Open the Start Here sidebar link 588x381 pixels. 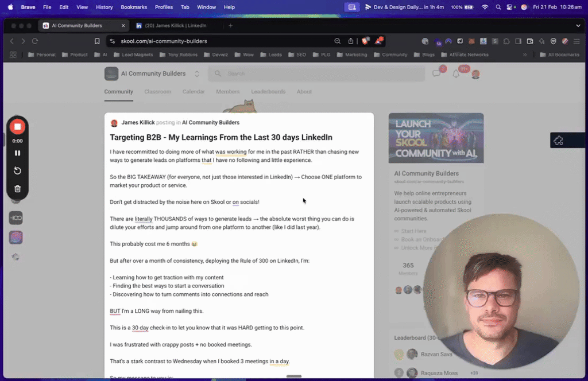click(x=413, y=231)
